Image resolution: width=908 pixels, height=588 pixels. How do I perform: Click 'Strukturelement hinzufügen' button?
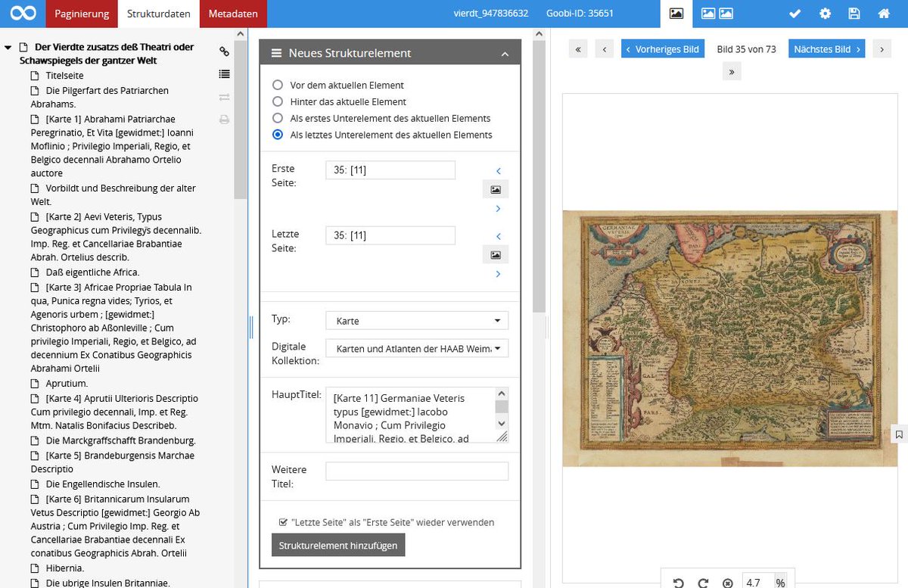(338, 545)
